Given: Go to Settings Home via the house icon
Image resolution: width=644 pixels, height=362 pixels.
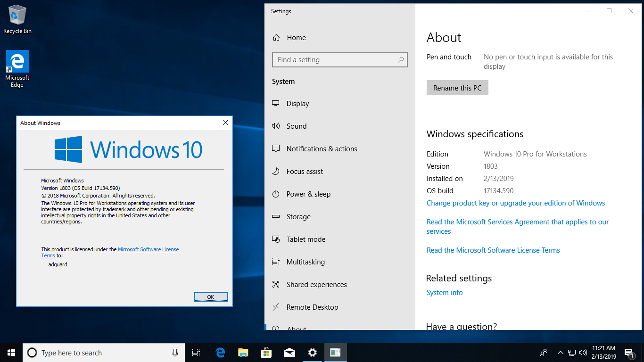Looking at the screenshot, I should click(x=276, y=38).
